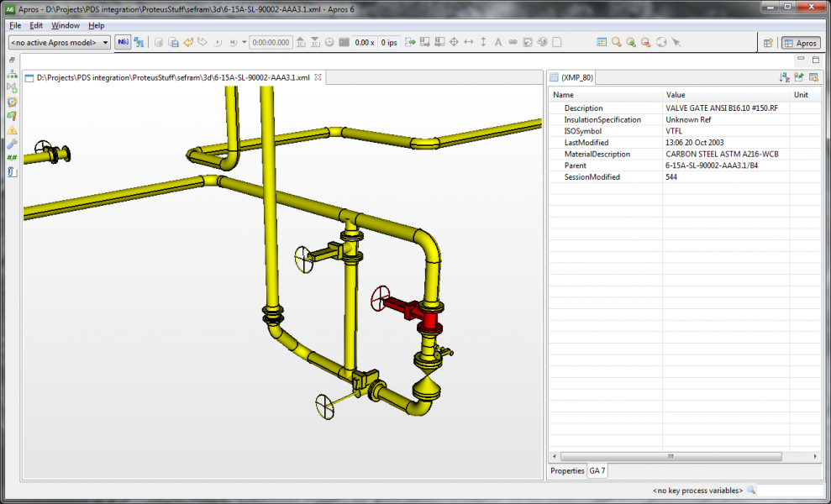This screenshot has width=831, height=504.
Task: Click the blank page toolbar icon
Action: click(x=557, y=42)
